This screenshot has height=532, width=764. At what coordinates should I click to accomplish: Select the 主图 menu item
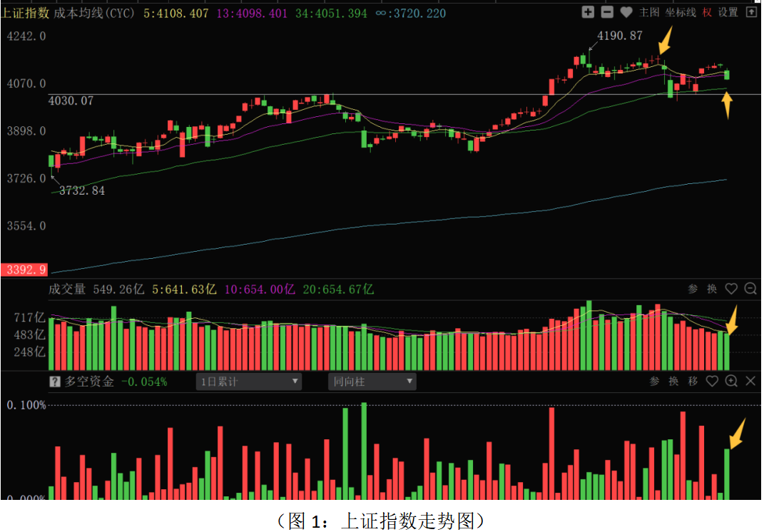648,12
